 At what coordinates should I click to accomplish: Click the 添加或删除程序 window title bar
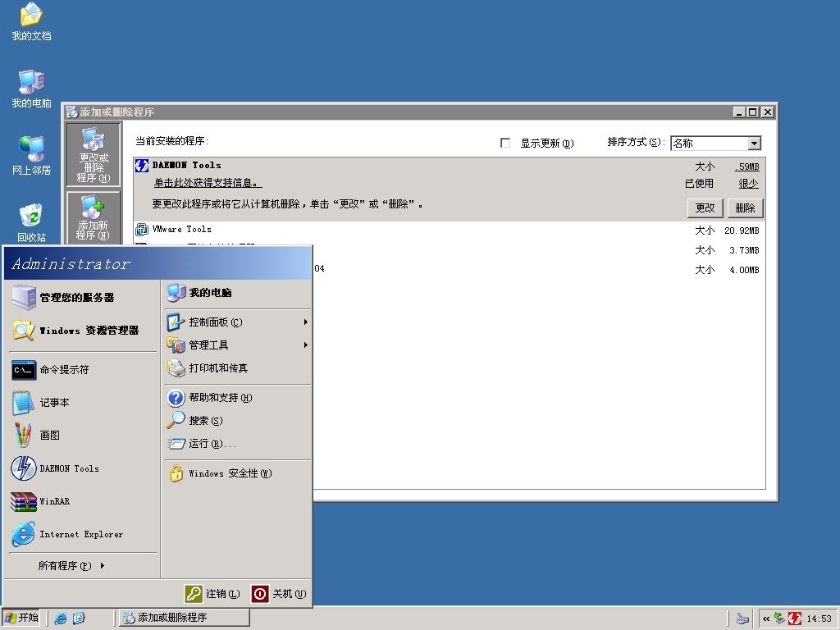[396, 112]
